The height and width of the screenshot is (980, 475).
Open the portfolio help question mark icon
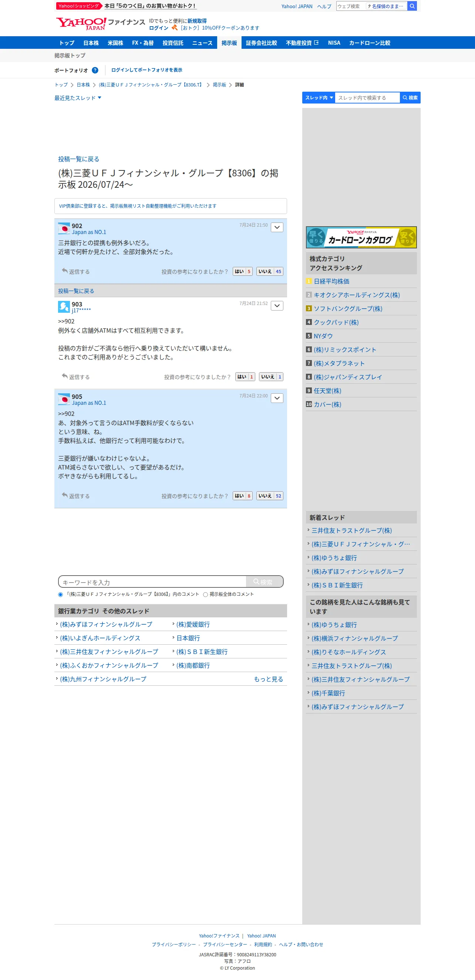pos(95,70)
